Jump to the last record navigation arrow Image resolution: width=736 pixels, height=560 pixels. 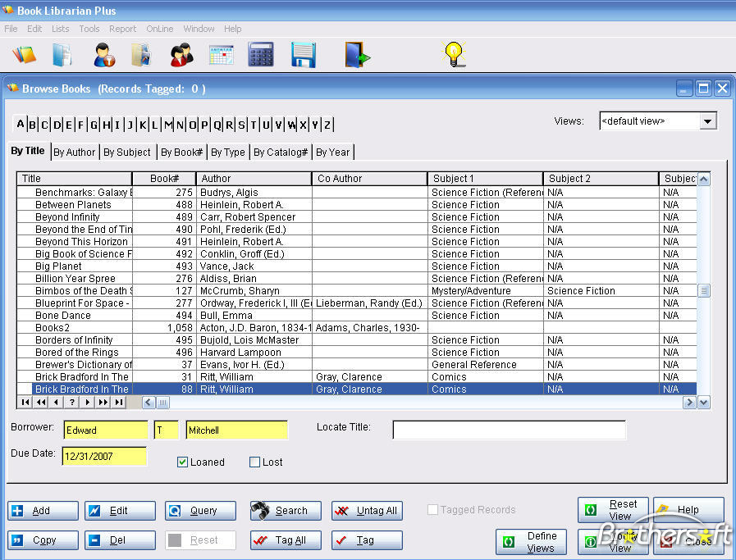click(119, 403)
